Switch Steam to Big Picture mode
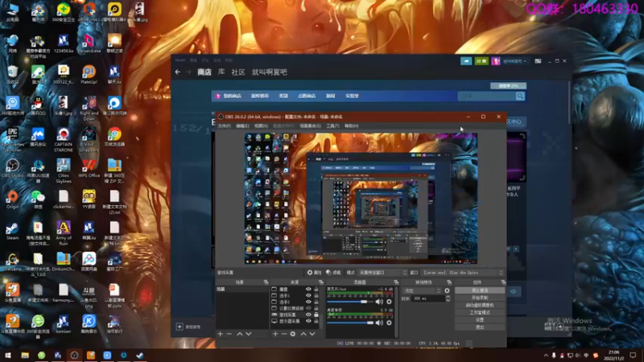This screenshot has height=362, width=644. click(538, 61)
